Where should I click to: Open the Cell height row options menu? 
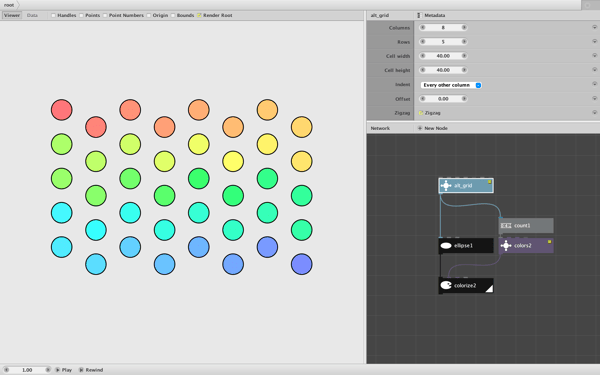594,70
